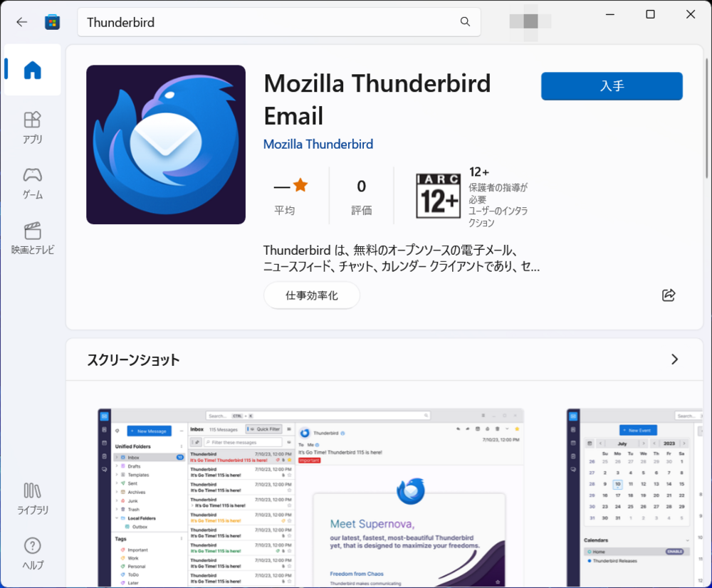Expand the スクリーンショット section

(674, 359)
